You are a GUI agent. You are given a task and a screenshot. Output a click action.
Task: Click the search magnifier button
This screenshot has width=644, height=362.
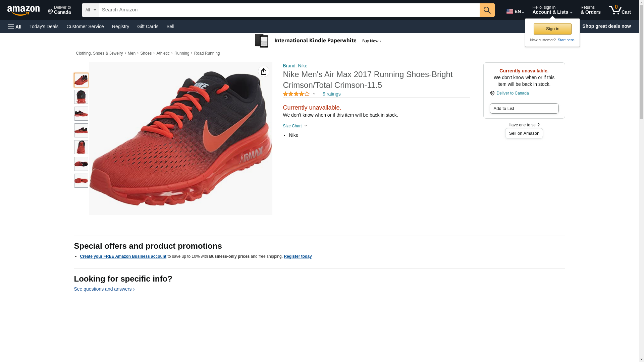click(487, 10)
